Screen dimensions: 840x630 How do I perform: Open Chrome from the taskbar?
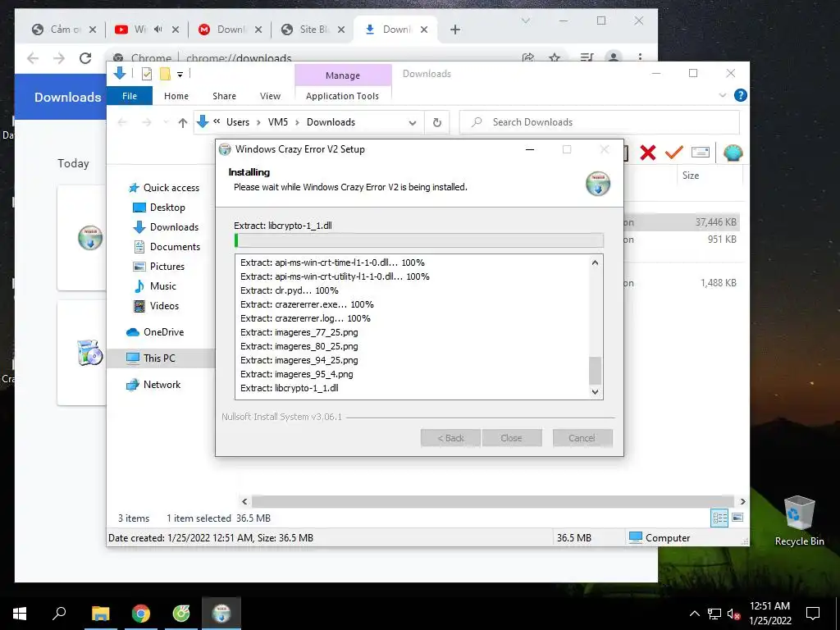coord(141,613)
